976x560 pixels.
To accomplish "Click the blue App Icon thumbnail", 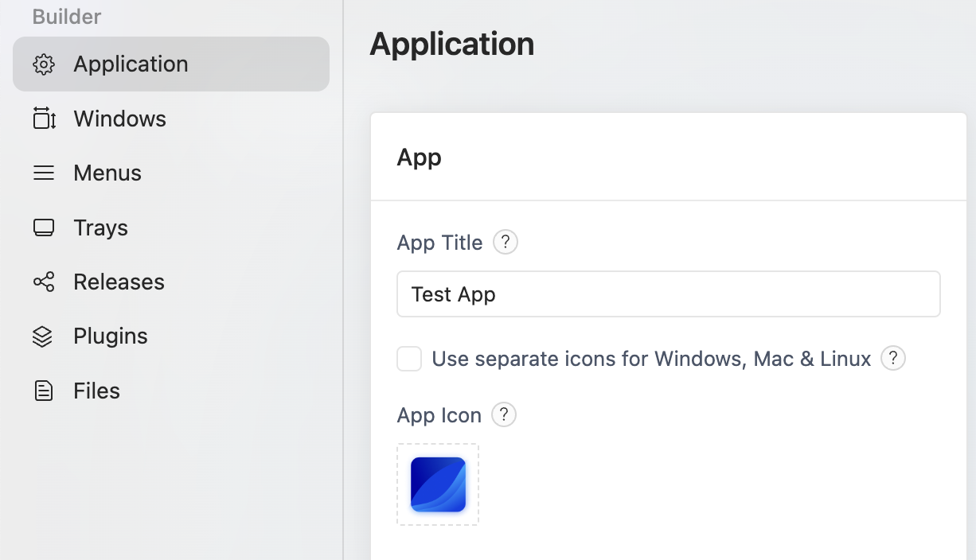I will [x=437, y=484].
